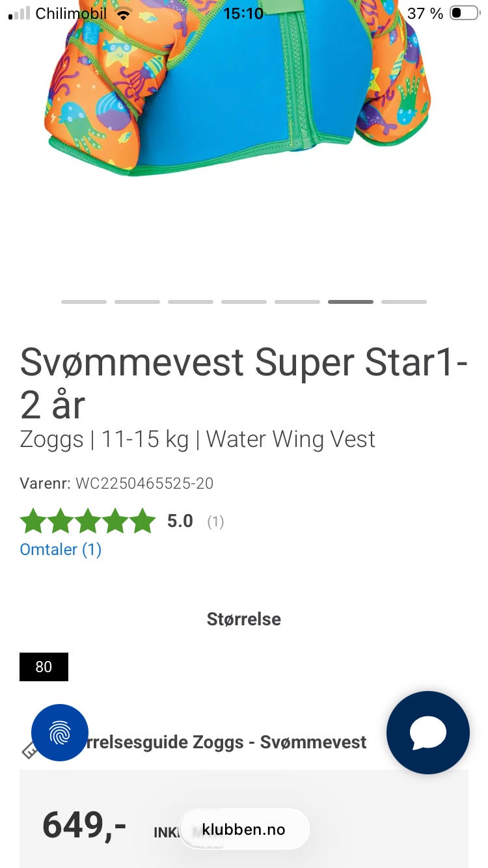Go to first image indicator
Screen dimensions: 488x868
coord(84,302)
